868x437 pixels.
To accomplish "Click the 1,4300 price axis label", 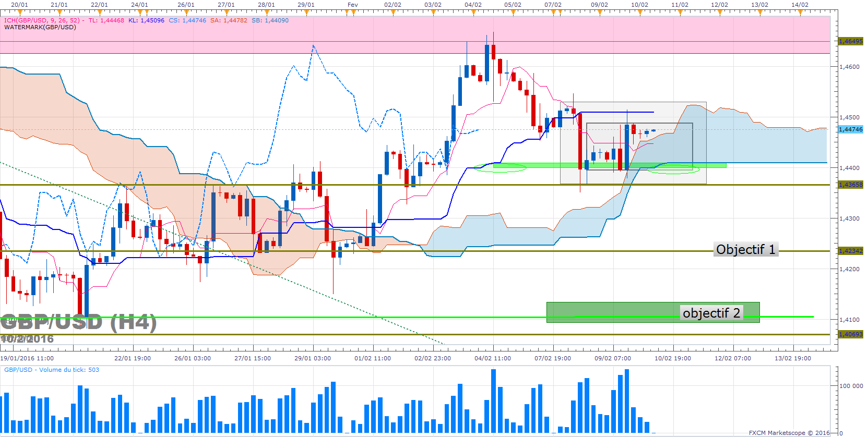I will tap(849, 218).
